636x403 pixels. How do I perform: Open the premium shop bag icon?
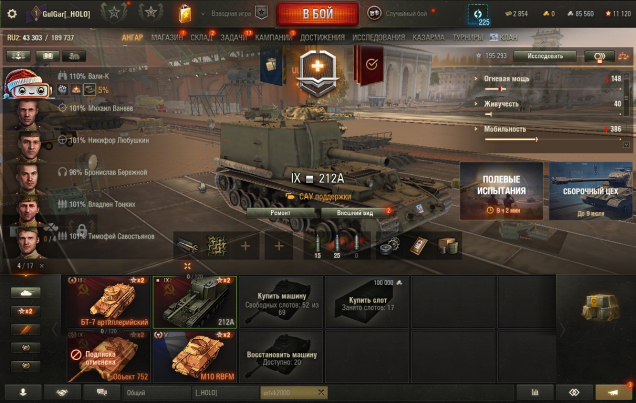[x=185, y=13]
